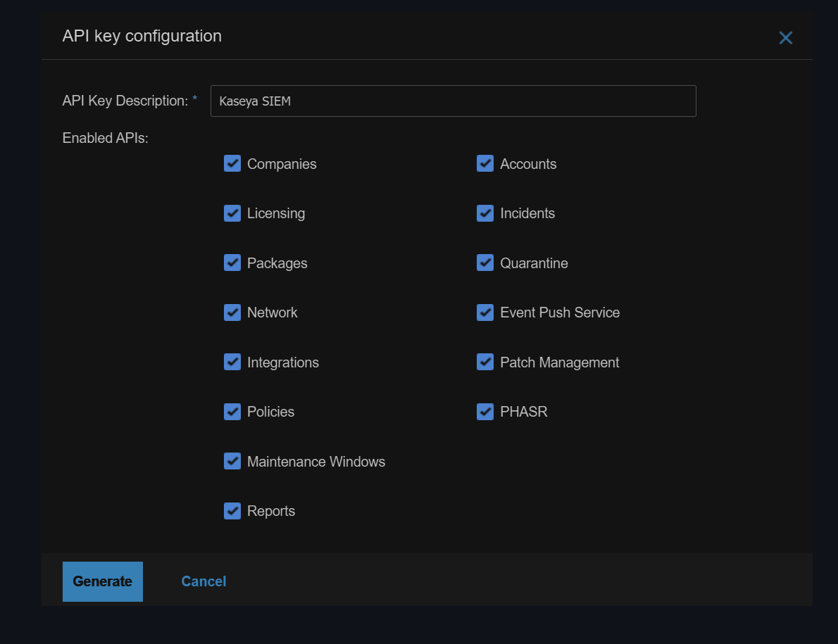Cancel the API key configuration
The width and height of the screenshot is (838, 644).
pyautogui.click(x=204, y=581)
